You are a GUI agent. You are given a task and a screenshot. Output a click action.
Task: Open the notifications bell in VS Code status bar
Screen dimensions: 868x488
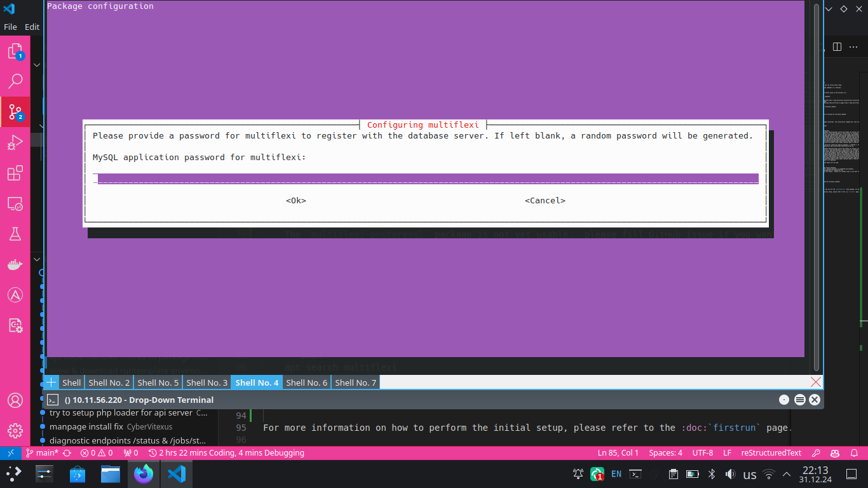(854, 453)
